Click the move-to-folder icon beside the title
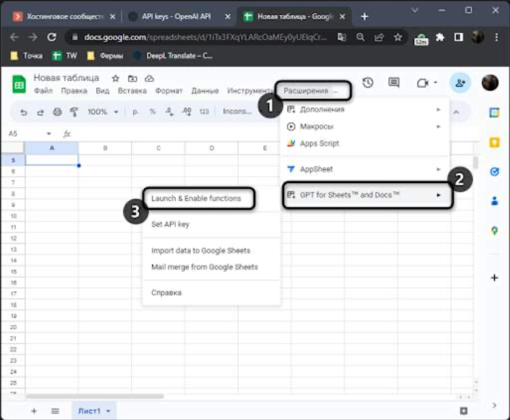 click(x=132, y=78)
